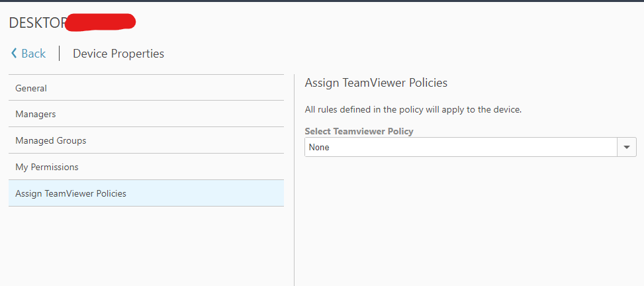
Task: Click the Select Teamviewer Policy label
Action: point(359,132)
